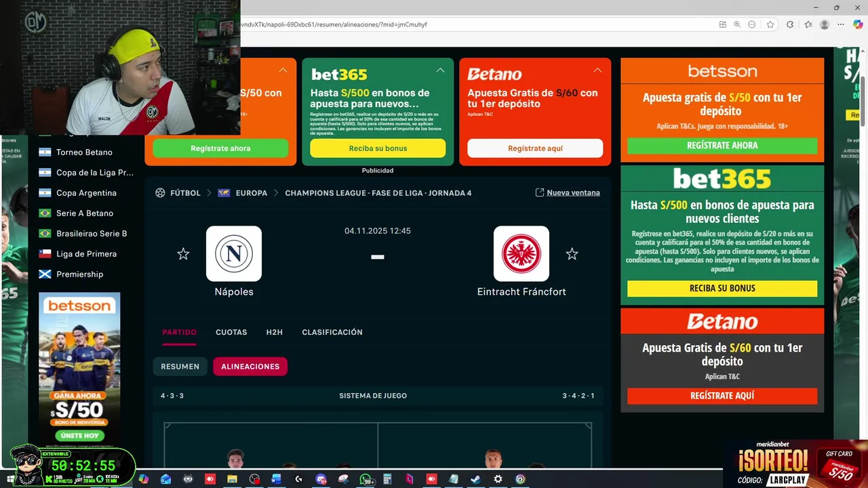Open the Eintracht Fráncfort team crest
Screen dimensions: 868x488
tap(521, 253)
